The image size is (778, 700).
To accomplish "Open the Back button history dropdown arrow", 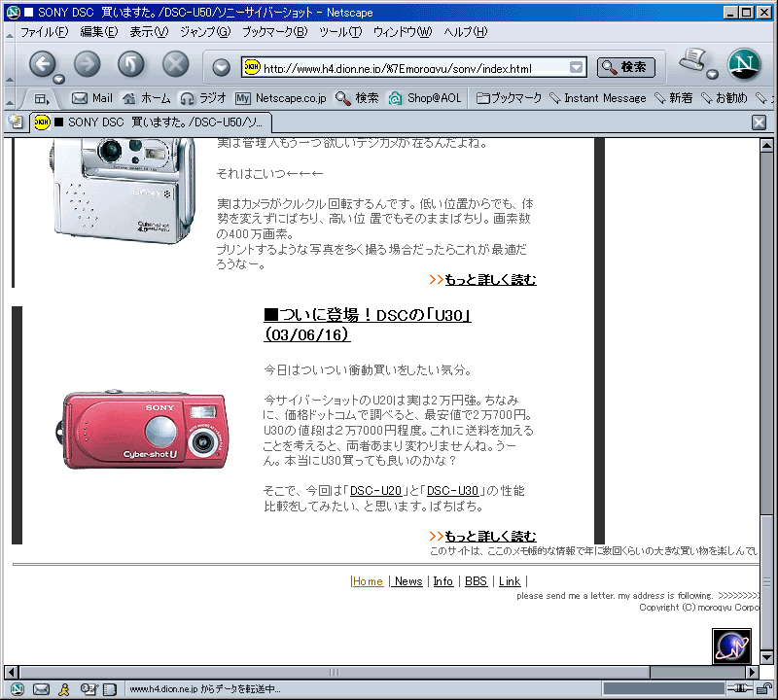I will pyautogui.click(x=59, y=79).
